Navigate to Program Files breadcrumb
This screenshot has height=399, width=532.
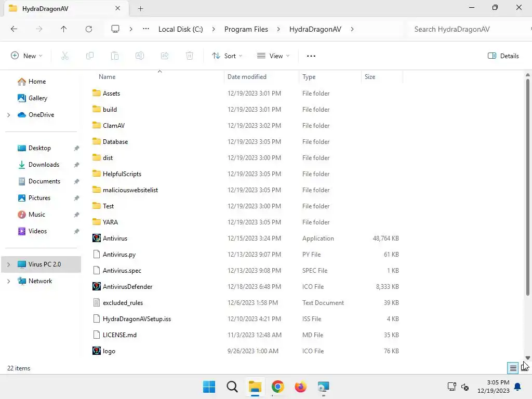point(246,29)
